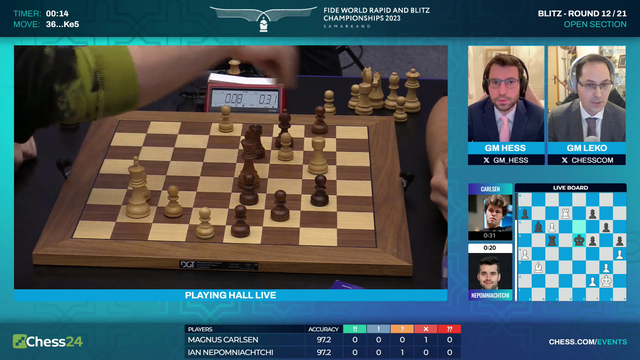Open the CHESS.COM/EVENTS link
Image resolution: width=640 pixels, height=360 pixels.
[587, 342]
